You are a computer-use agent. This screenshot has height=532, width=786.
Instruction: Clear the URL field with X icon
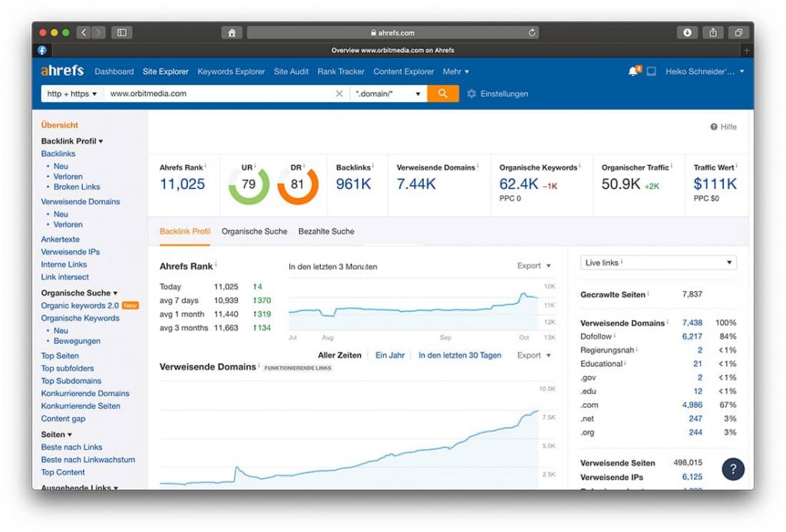click(x=339, y=94)
